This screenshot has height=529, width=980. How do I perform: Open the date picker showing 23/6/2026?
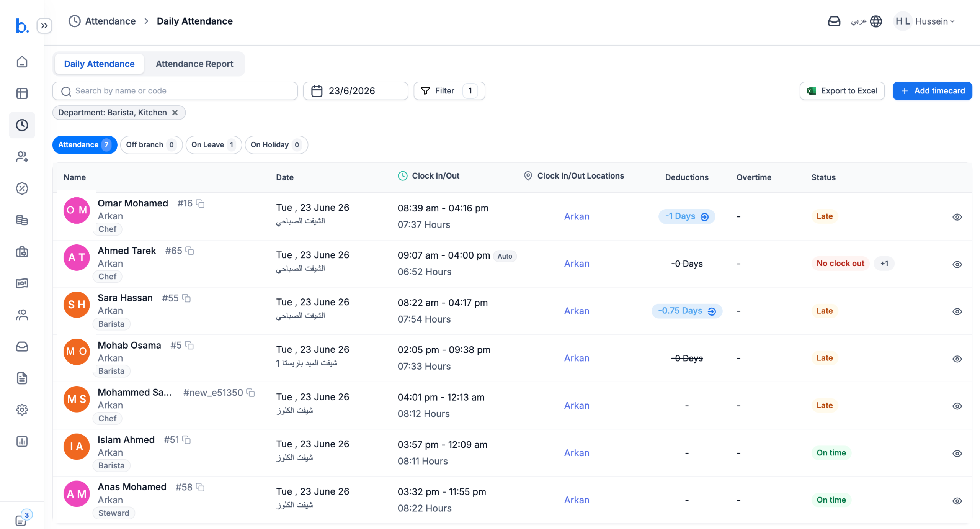point(356,91)
